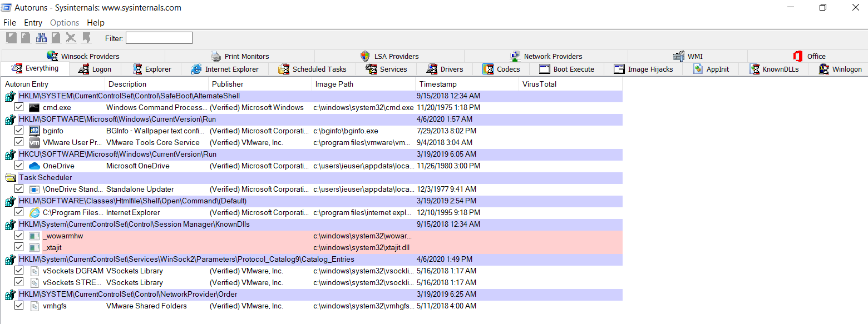This screenshot has height=324, width=868.
Task: Uncheck the cmd.exe autorun entry
Action: [19, 107]
